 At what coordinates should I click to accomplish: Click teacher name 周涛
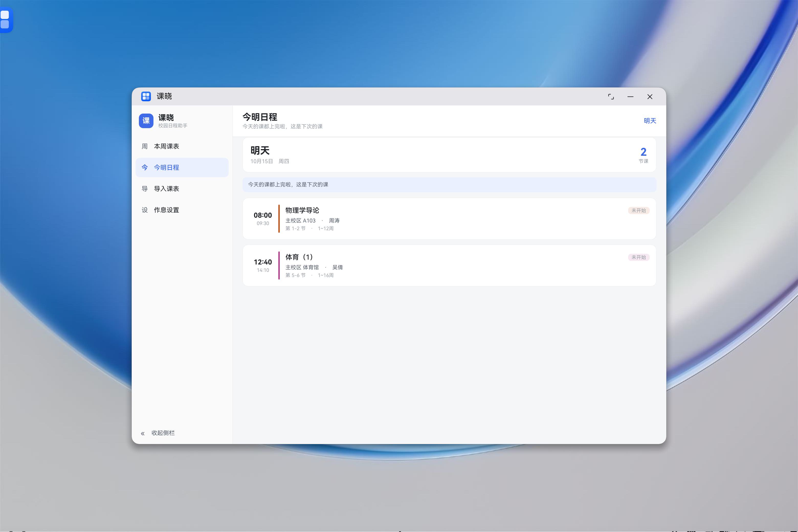pos(334,220)
